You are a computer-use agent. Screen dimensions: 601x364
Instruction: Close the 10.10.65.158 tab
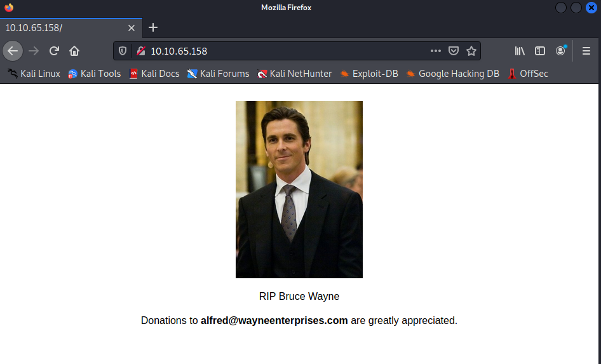click(131, 28)
